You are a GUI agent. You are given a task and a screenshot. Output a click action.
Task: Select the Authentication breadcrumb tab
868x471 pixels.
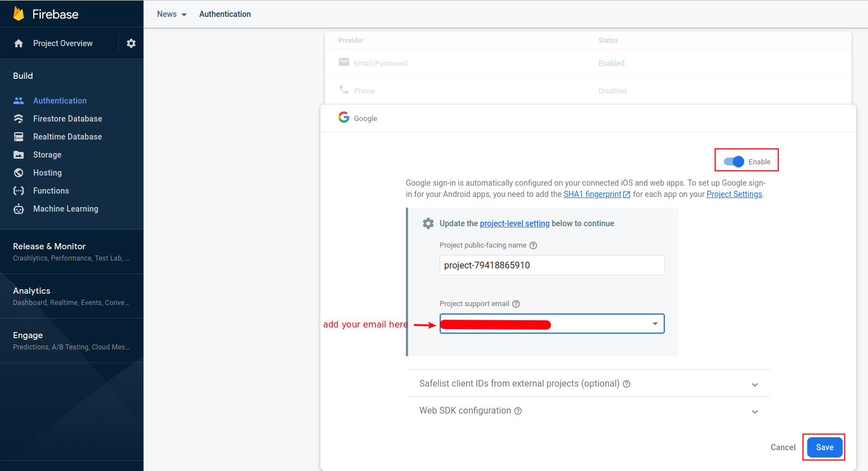(225, 14)
